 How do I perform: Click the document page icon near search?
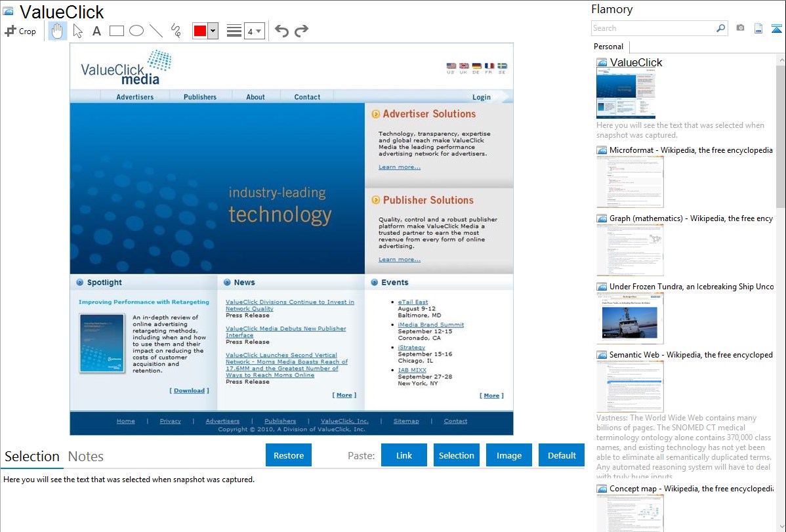[758, 28]
